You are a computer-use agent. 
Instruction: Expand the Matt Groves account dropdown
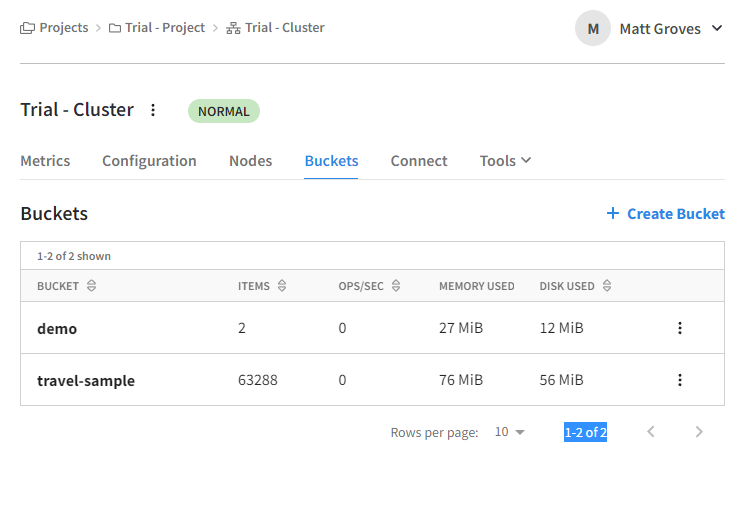click(717, 28)
